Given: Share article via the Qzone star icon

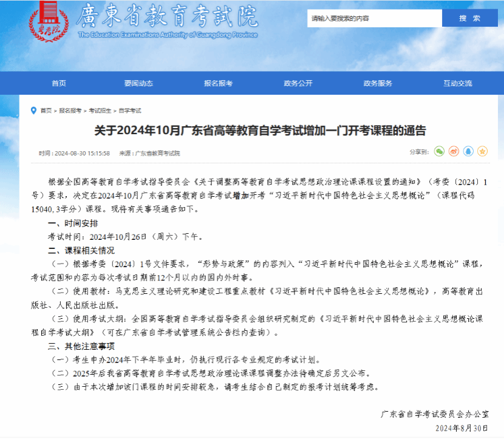Looking at the screenshot, I should click(483, 151).
